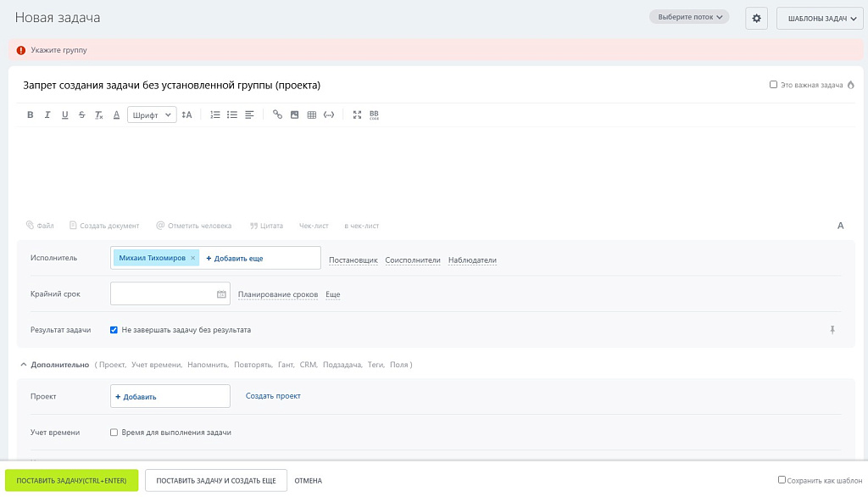Insert a hyperlink into the description
Image resolution: width=868 pixels, height=497 pixels.
(x=277, y=114)
